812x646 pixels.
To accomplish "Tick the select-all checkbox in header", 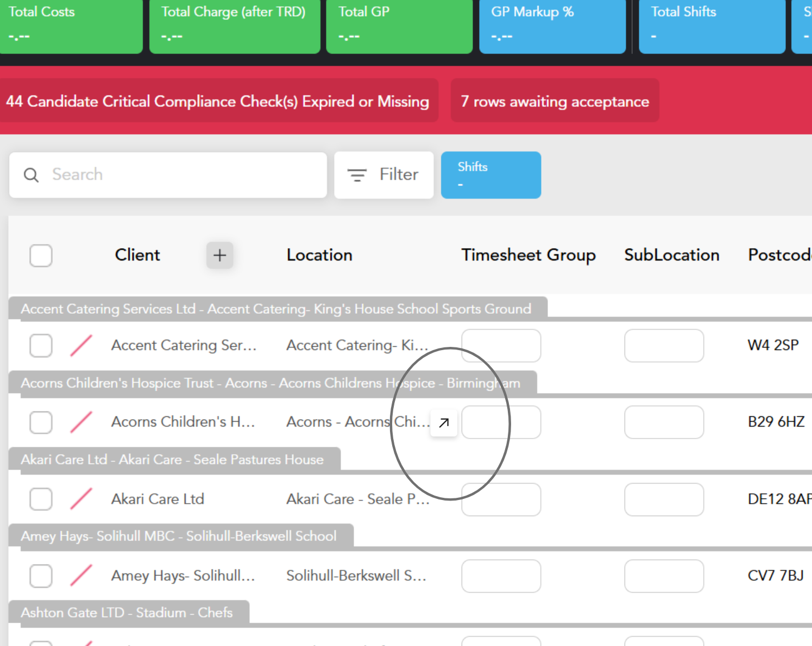I will 41,255.
